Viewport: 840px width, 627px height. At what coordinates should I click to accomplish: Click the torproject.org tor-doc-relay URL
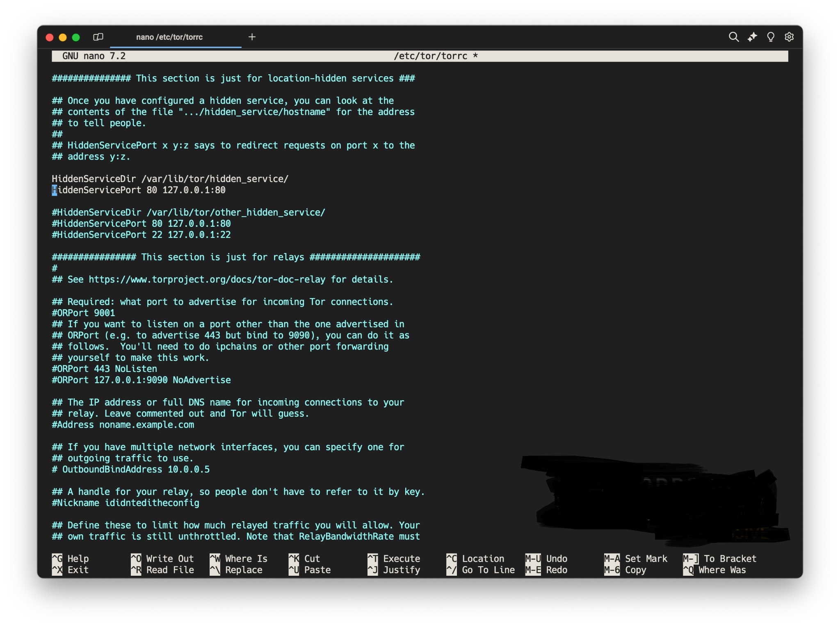(207, 279)
